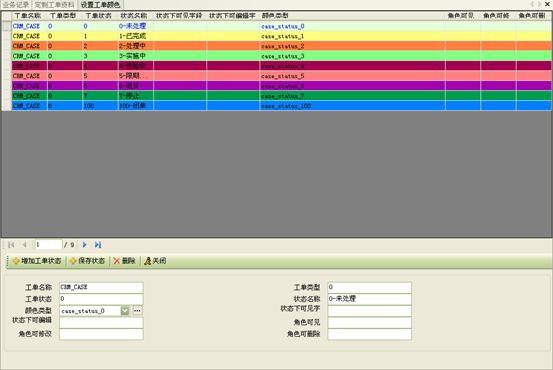
Task: Switch to the 设置工单颜色 tab
Action: pyautogui.click(x=100, y=5)
